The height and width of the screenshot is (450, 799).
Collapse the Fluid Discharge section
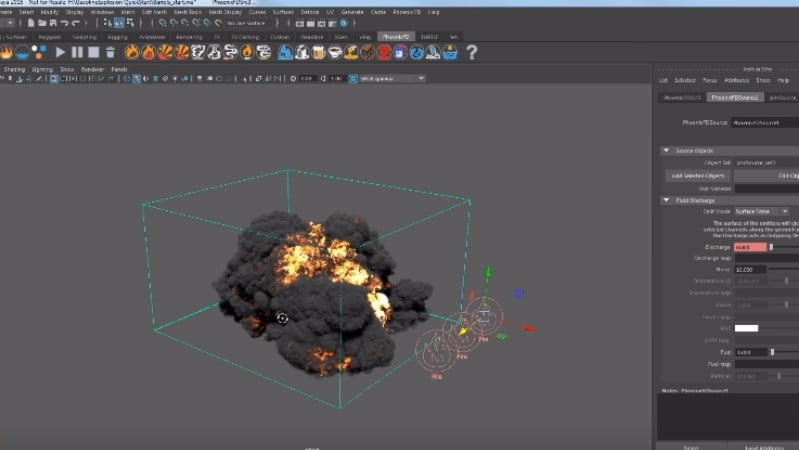point(666,200)
